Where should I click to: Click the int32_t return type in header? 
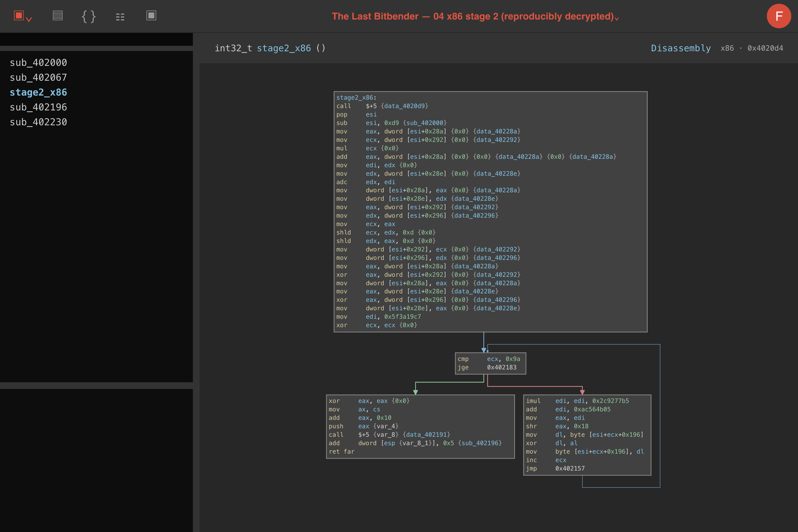coord(233,48)
